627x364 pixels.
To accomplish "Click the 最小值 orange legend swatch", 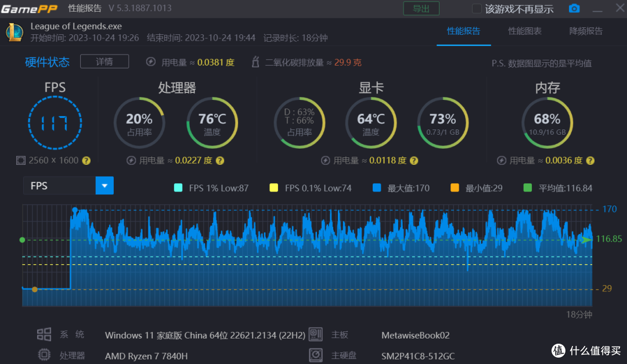I will [x=455, y=188].
